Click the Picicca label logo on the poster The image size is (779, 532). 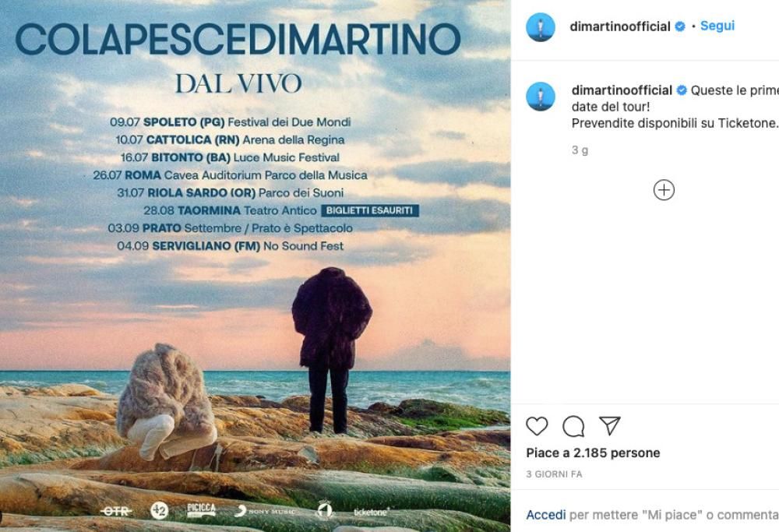pos(199,513)
